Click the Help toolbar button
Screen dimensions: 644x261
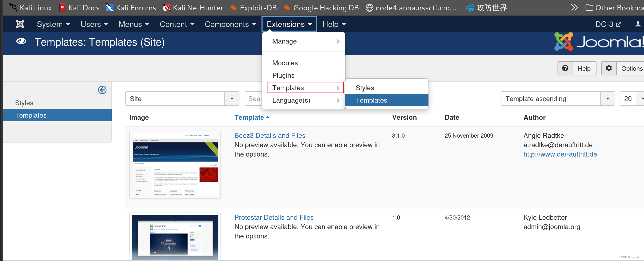click(577, 68)
